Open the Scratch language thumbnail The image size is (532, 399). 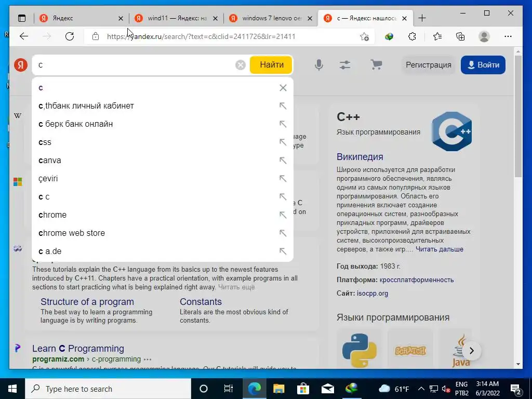pos(410,350)
